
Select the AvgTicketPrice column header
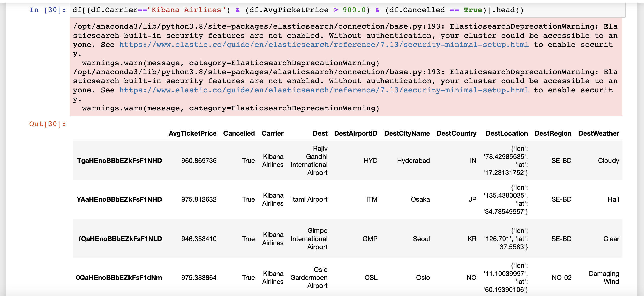(x=192, y=133)
